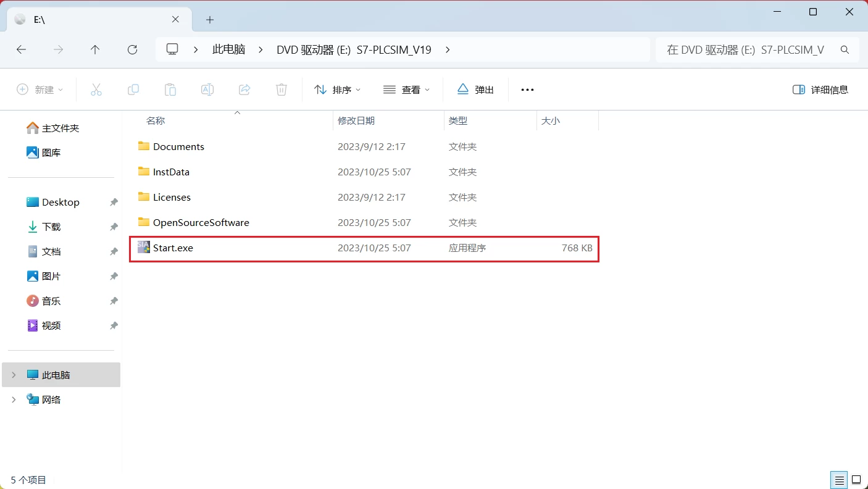Click DVD 驱动器 (E:) breadcrumb segment

coord(354,49)
